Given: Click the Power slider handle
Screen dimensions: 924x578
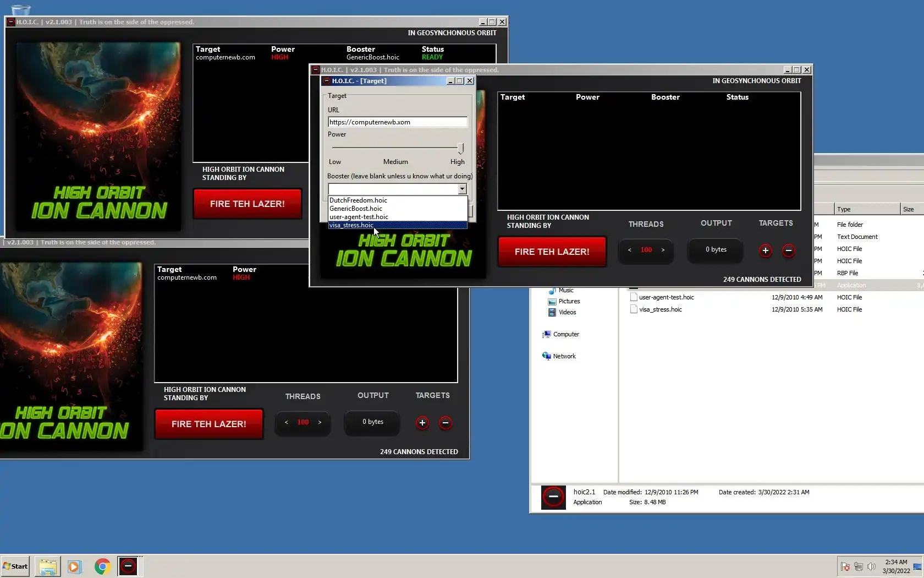Looking at the screenshot, I should (x=461, y=148).
